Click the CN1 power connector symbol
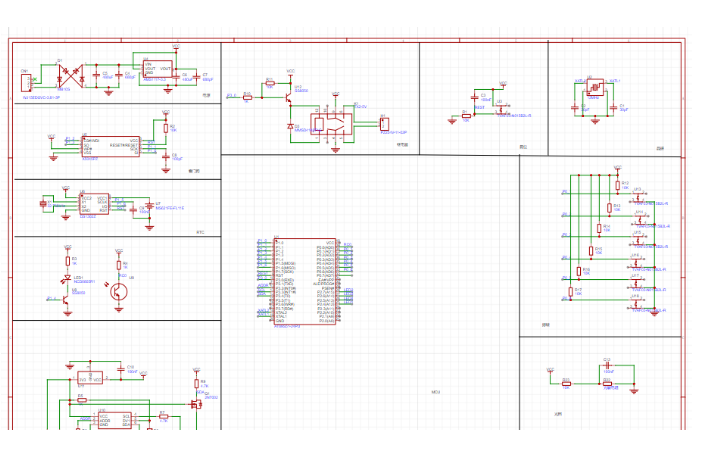This screenshot has height=450, width=720. coord(26,83)
